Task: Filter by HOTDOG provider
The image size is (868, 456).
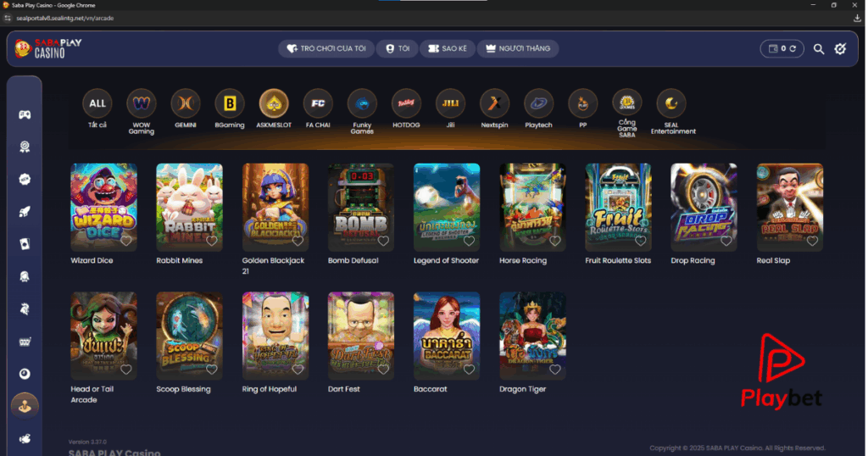Action: pyautogui.click(x=406, y=103)
